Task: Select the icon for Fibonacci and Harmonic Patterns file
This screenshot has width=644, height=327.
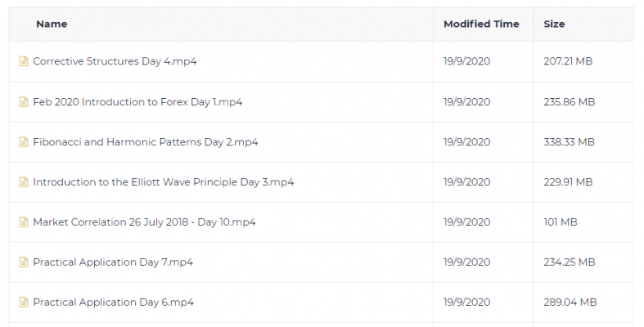Action: (x=24, y=142)
